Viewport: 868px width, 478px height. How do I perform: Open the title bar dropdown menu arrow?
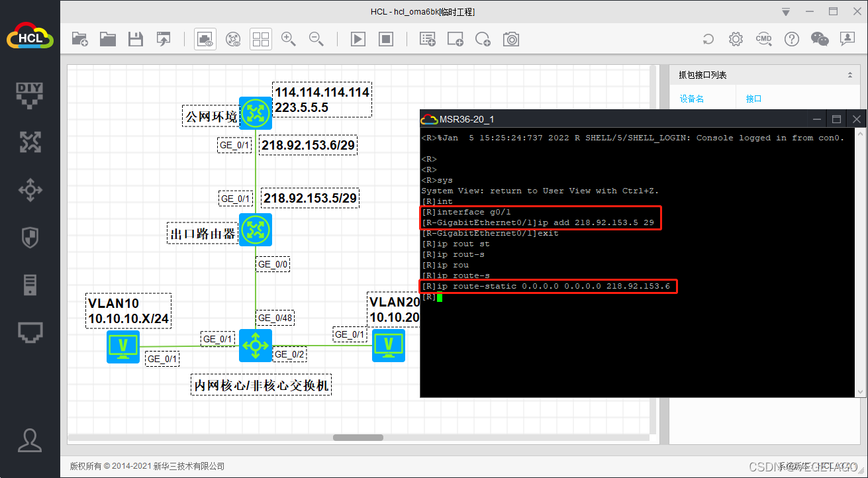coord(785,12)
